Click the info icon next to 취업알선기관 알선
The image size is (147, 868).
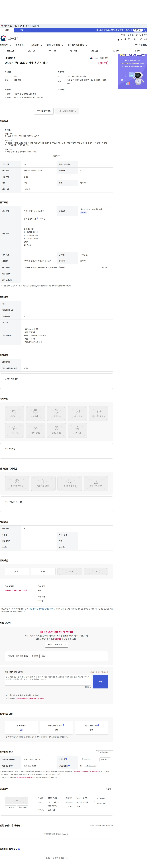63,725
